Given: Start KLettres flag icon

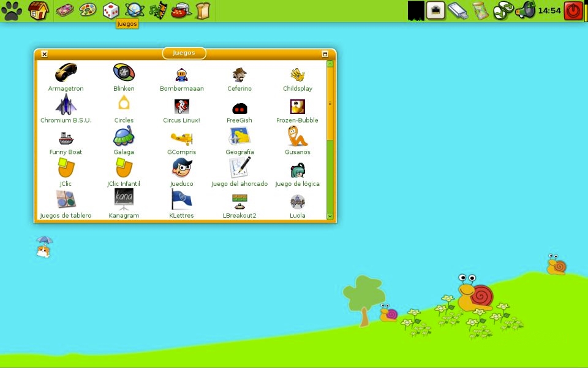Looking at the screenshot, I should (x=181, y=199).
